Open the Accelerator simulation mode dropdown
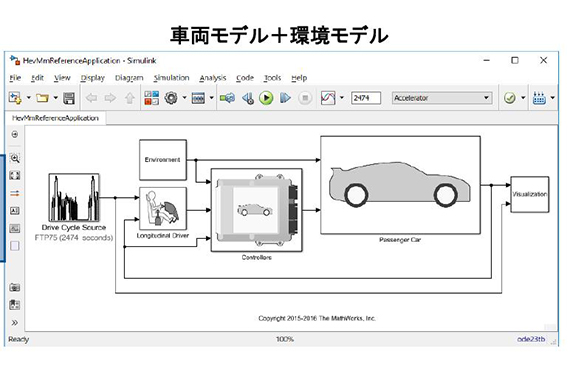Image resolution: width=570 pixels, height=380 pixels. pos(442,98)
